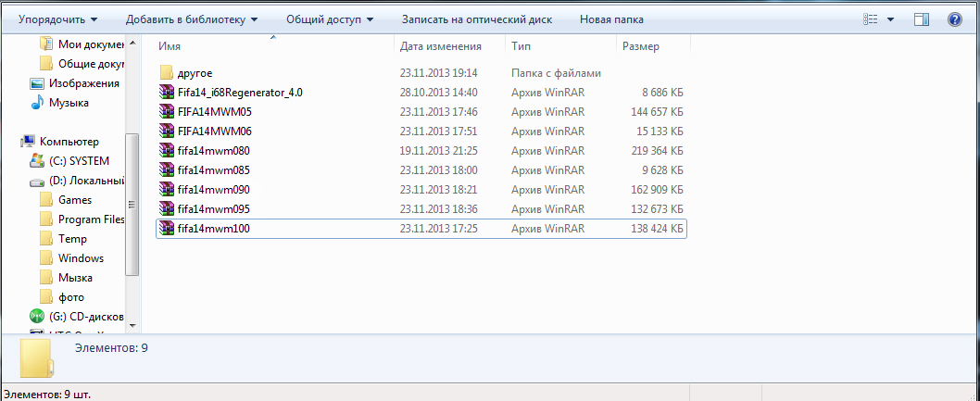Screen dimensions: 980x401
Task: Open the help question mark icon
Action: (954, 19)
